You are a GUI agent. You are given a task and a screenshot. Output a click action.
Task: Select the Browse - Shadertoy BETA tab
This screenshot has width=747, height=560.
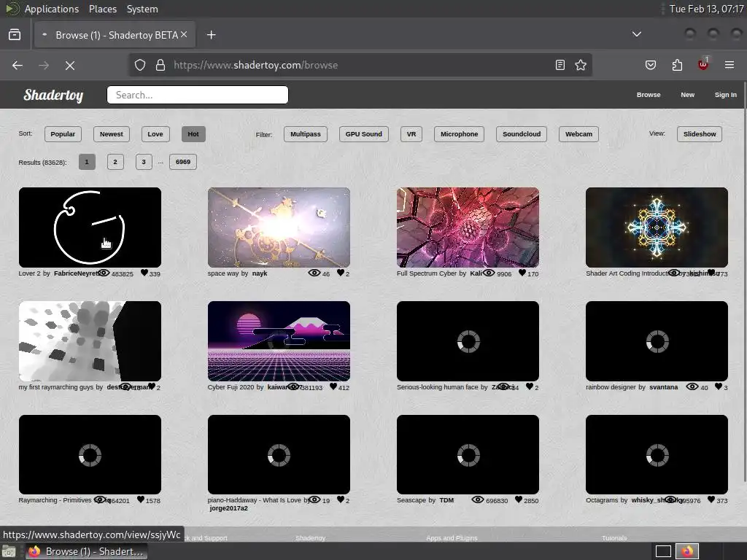tap(115, 35)
